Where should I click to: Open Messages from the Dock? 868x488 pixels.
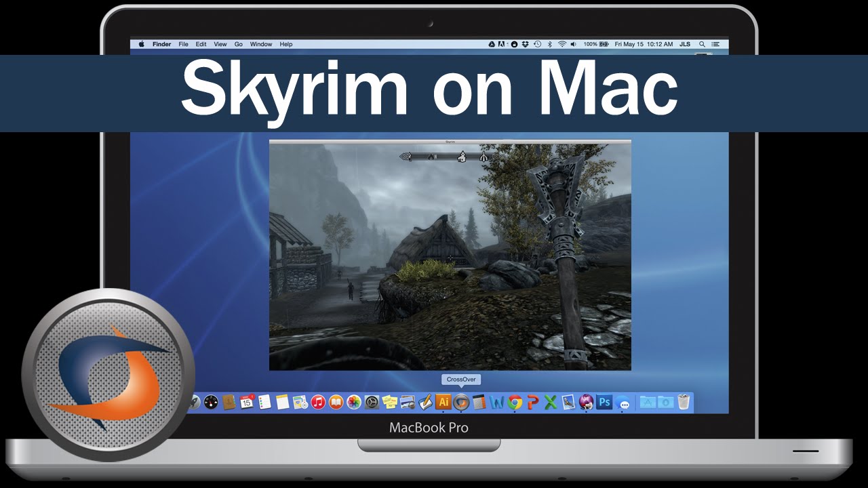click(624, 403)
